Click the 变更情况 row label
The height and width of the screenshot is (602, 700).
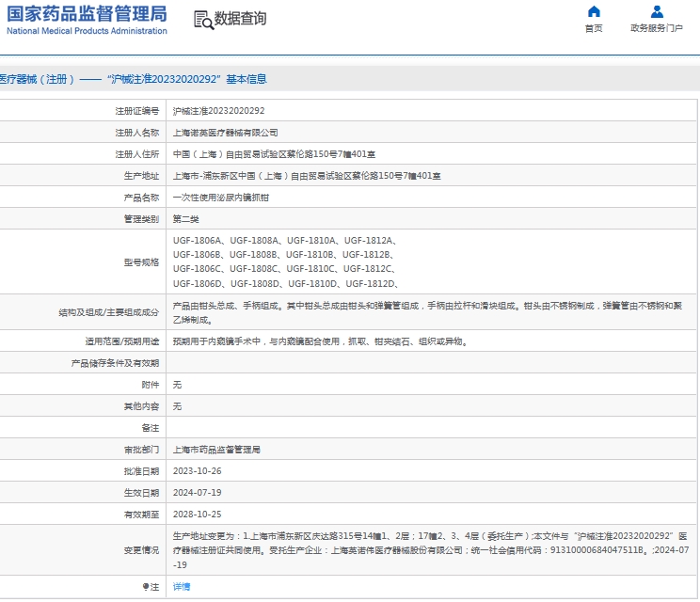[141, 550]
